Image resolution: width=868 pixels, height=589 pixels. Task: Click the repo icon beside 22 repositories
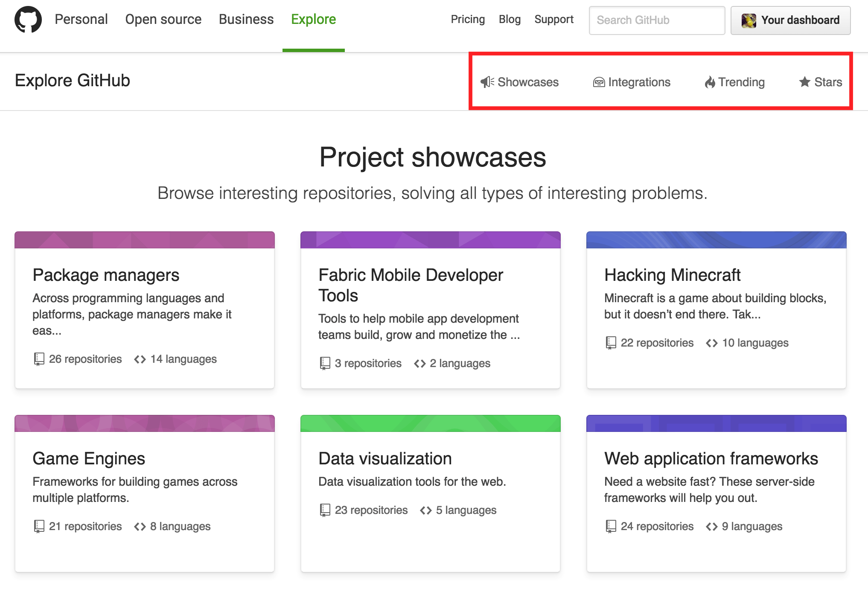(x=611, y=343)
